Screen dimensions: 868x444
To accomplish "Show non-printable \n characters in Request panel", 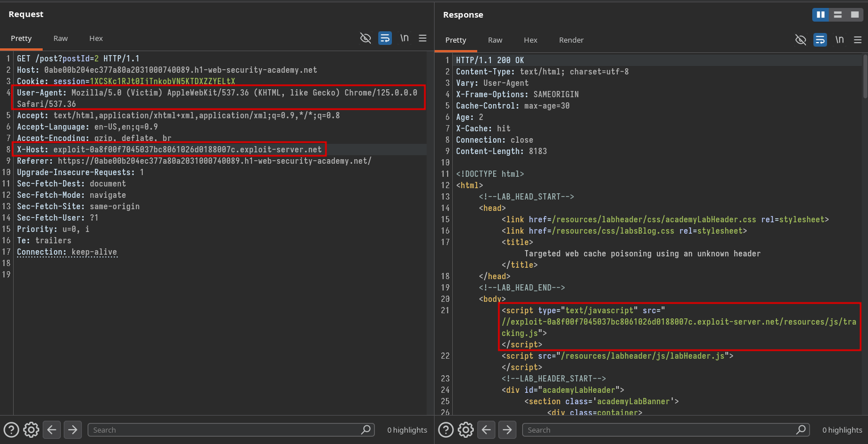I will coord(404,38).
